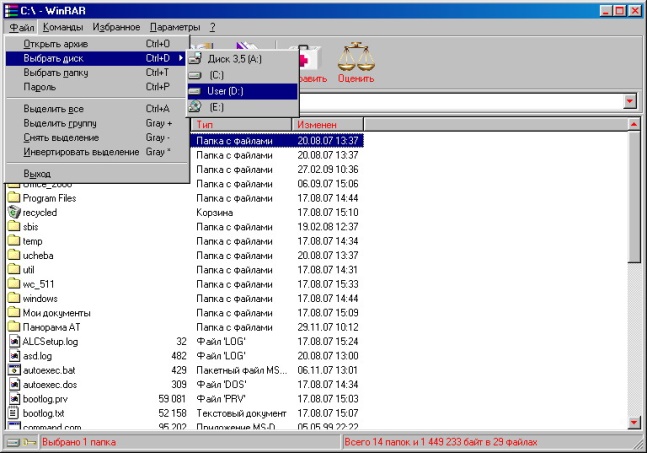Choose Пароль menu entry
The height and width of the screenshot is (453, 647).
[97, 87]
